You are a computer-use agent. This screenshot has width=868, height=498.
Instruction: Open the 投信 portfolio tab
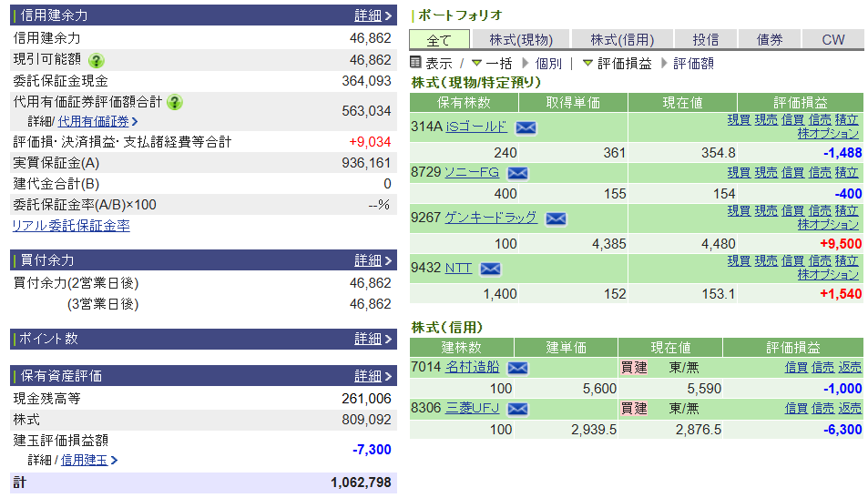[x=706, y=39]
